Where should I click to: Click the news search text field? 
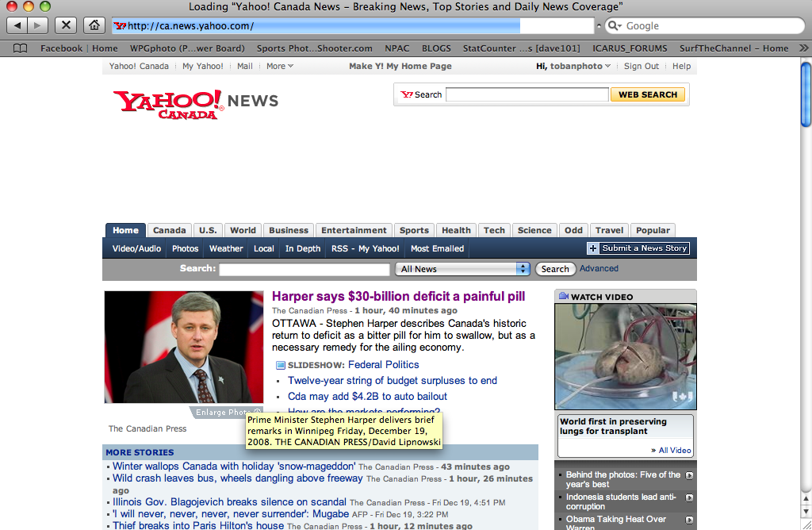pos(304,270)
